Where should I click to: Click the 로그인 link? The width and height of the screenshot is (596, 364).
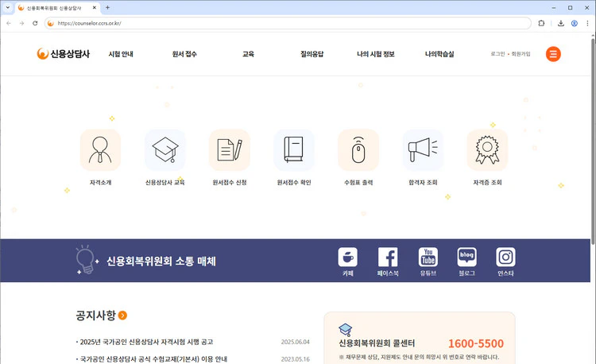coord(497,54)
